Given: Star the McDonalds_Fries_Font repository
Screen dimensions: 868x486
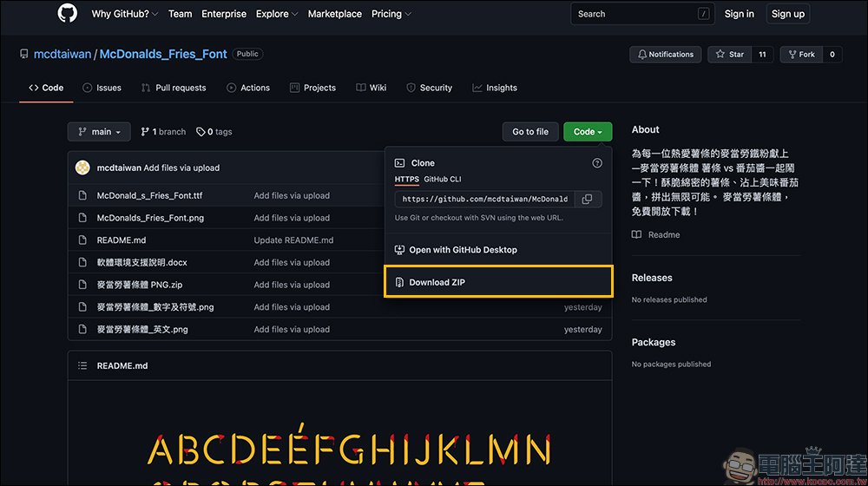Looking at the screenshot, I should tap(728, 54).
